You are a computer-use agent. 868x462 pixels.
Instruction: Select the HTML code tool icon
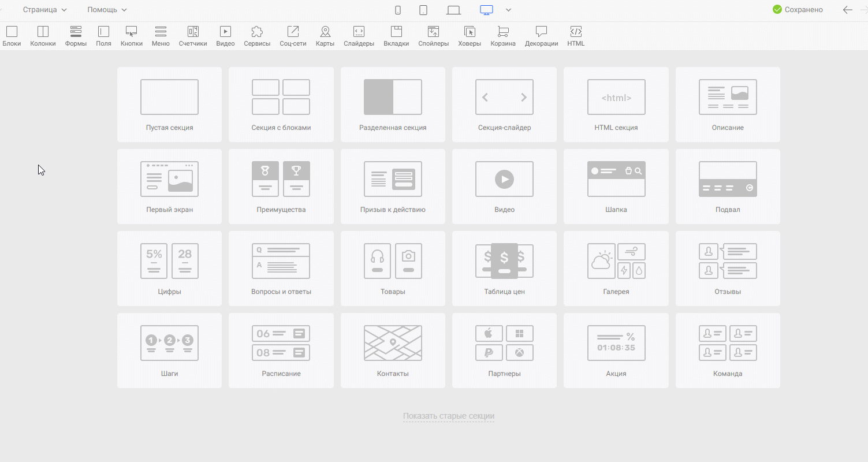click(x=576, y=36)
